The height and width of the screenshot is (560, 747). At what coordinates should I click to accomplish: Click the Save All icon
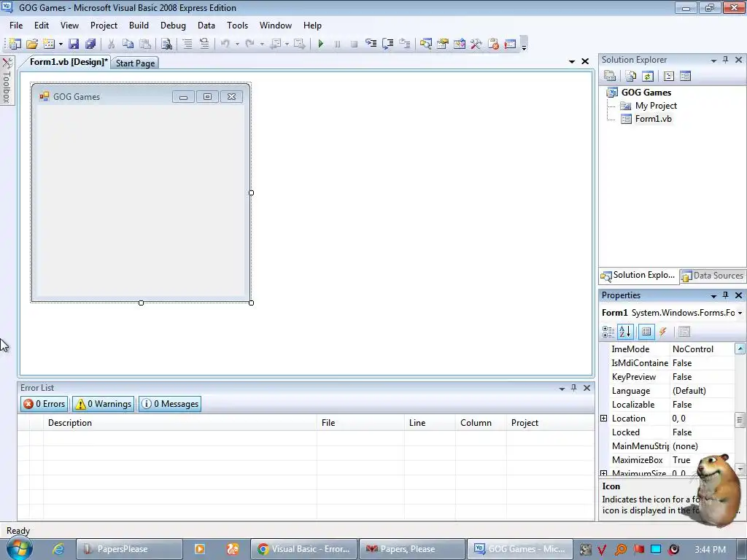coord(90,44)
